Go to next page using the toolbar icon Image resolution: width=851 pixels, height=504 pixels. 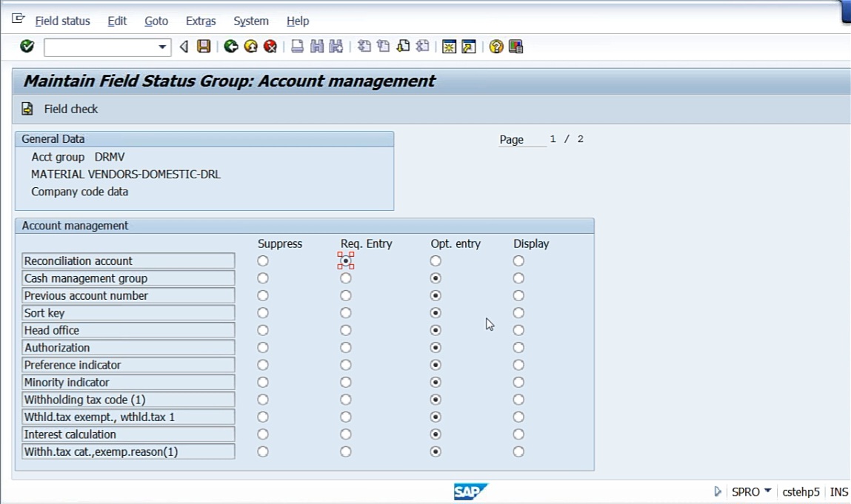pos(403,47)
